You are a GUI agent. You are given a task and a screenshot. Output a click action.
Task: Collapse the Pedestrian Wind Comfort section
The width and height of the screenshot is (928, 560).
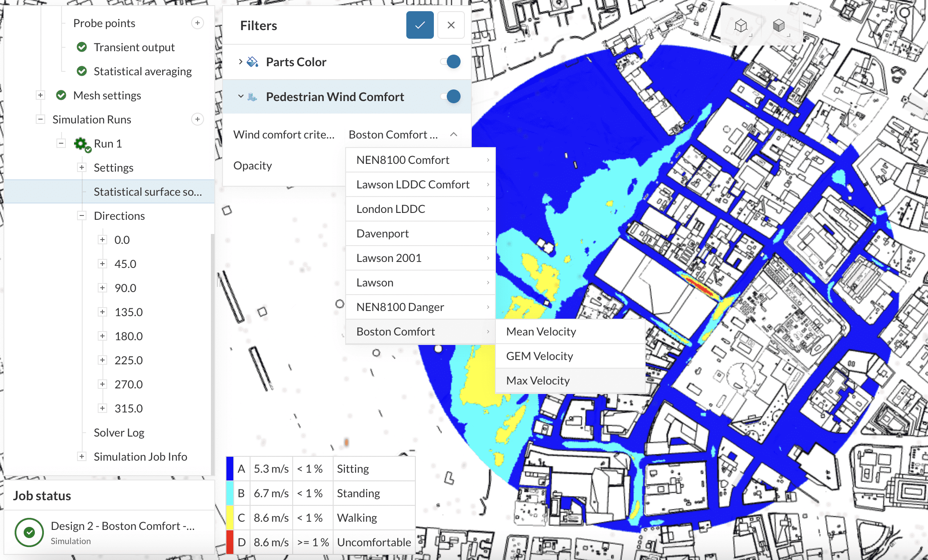[241, 97]
